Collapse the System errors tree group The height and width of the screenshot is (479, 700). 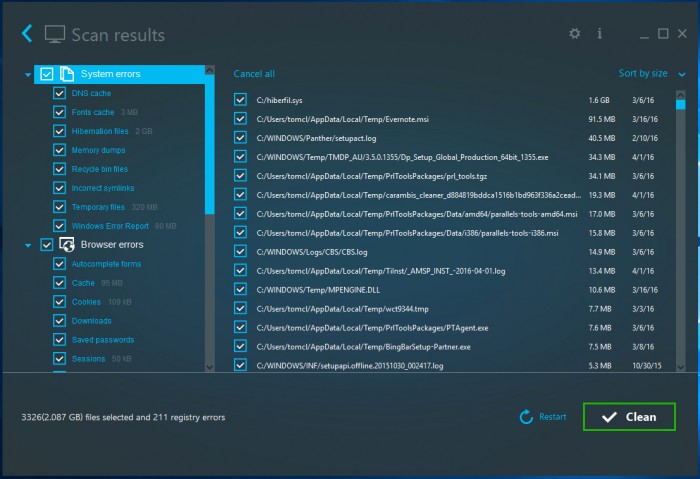[28, 75]
